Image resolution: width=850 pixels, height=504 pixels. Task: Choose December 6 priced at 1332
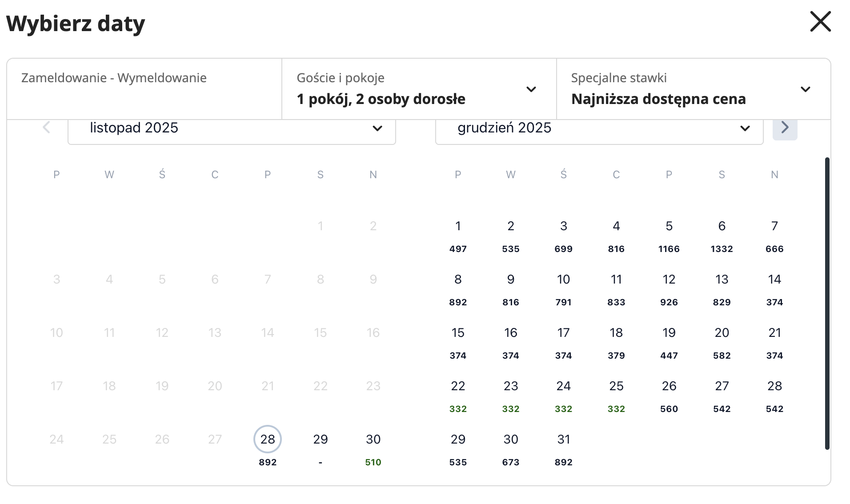[722, 233]
